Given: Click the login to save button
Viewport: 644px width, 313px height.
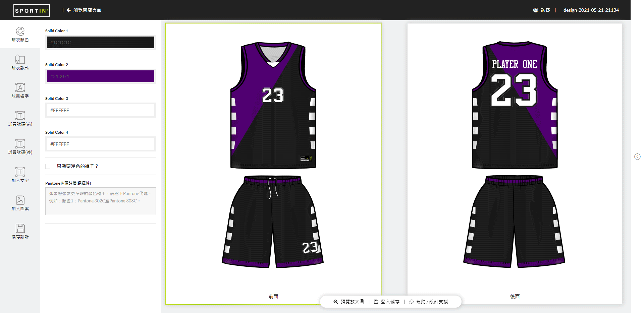Looking at the screenshot, I should point(387,302).
